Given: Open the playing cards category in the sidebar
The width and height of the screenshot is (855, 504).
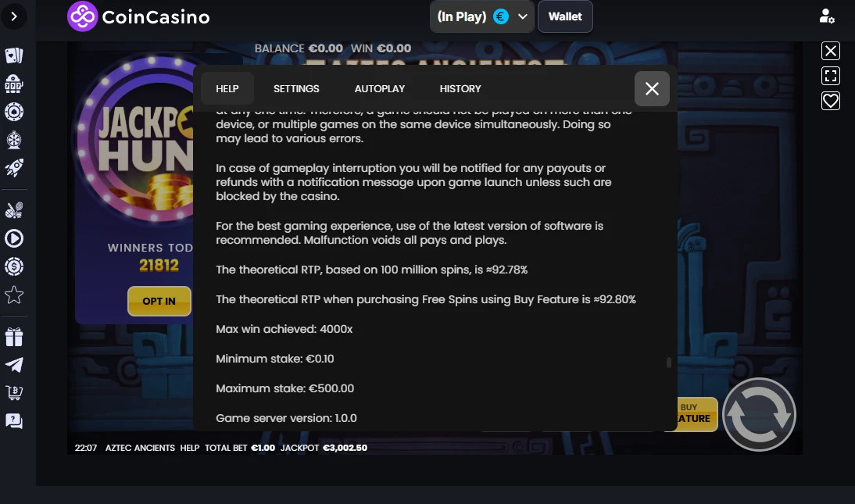Looking at the screenshot, I should pos(14,55).
